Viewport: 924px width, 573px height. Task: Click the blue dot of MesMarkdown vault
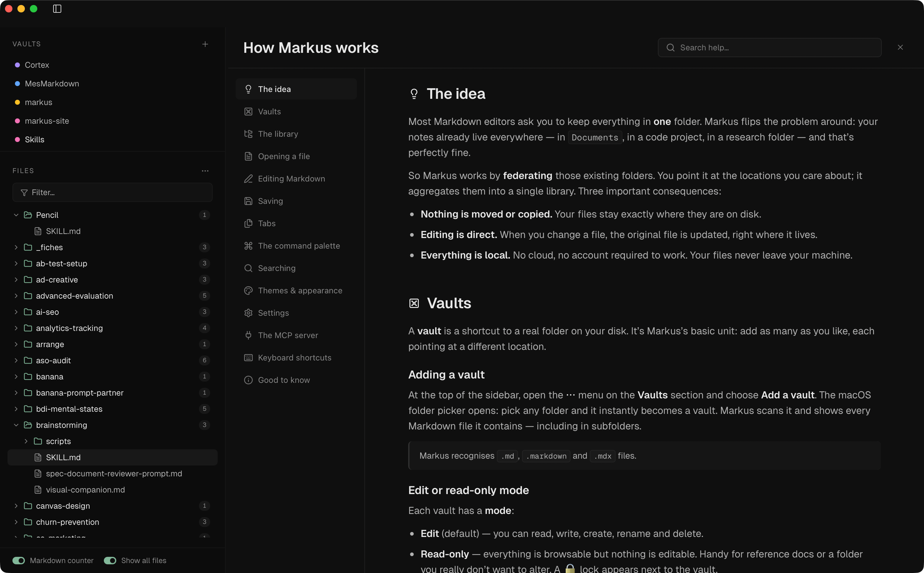[17, 83]
